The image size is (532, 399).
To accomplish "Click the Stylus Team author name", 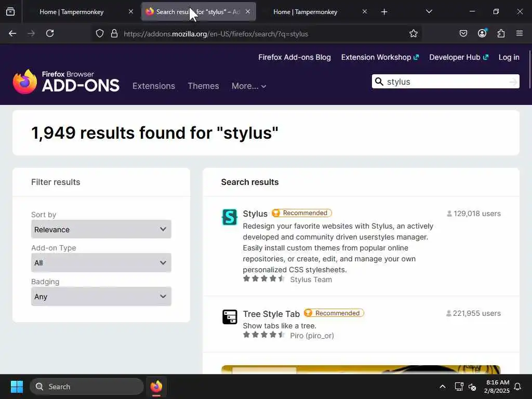I will (x=311, y=280).
